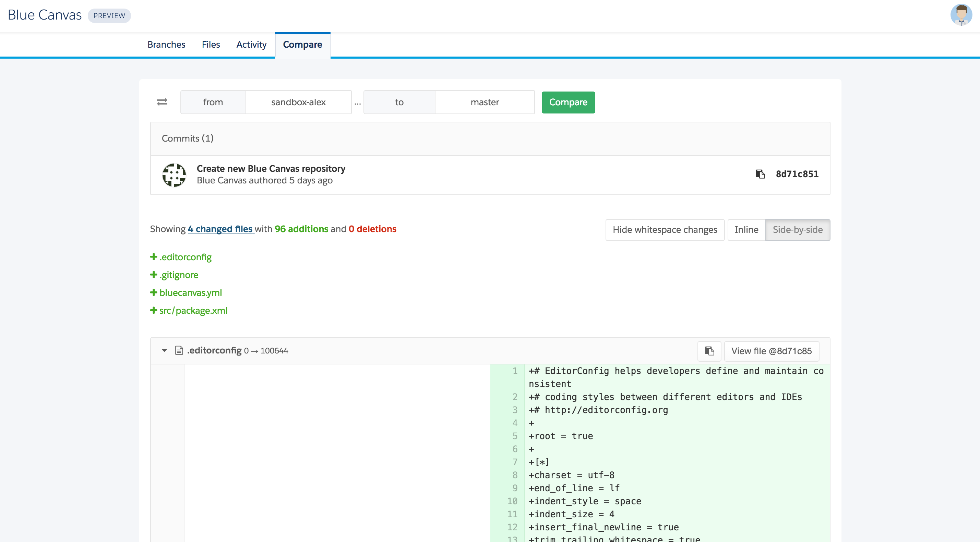Screen dimensions: 980x542
Task: Swap the from/to comparison branches
Action: click(161, 102)
